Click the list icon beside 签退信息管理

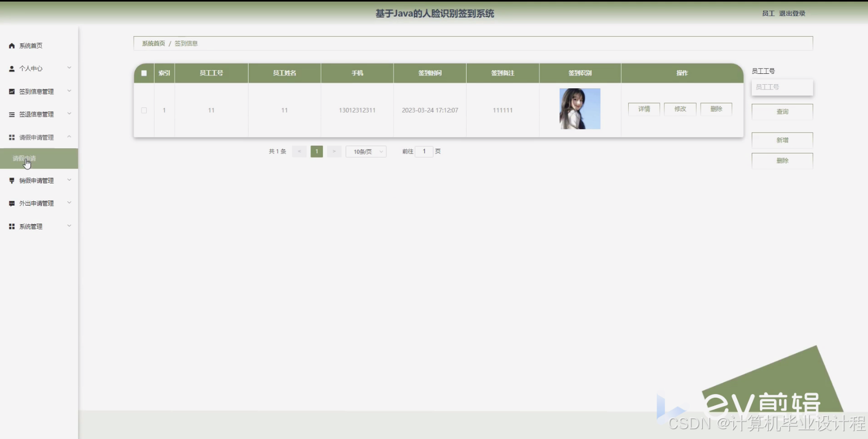[12, 115]
